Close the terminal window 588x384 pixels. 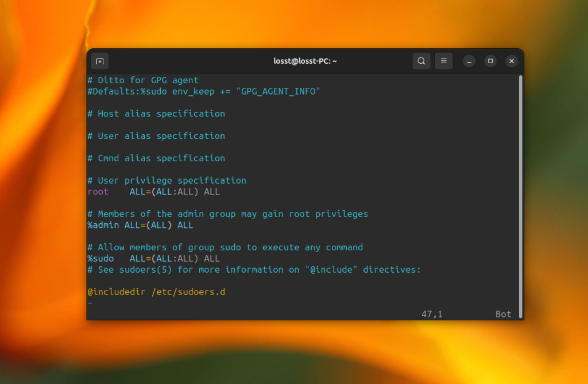pos(512,61)
